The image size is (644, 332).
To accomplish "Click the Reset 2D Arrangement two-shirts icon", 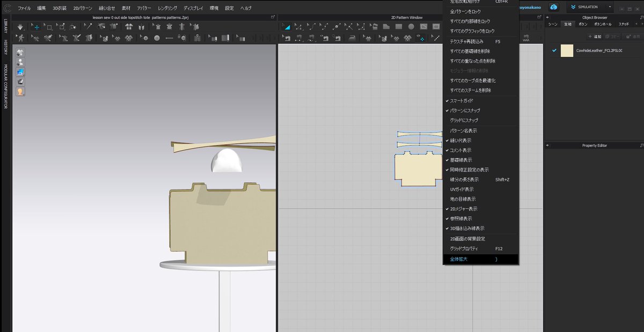I will click(x=129, y=27).
